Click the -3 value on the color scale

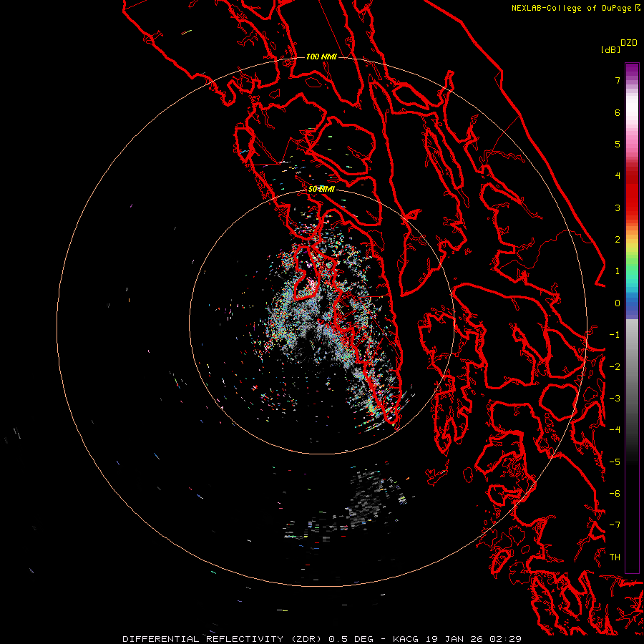(615, 398)
